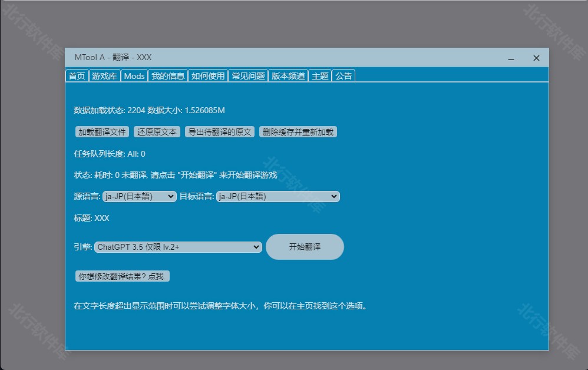Open the 主题 tab
588x370 pixels.
(x=320, y=76)
